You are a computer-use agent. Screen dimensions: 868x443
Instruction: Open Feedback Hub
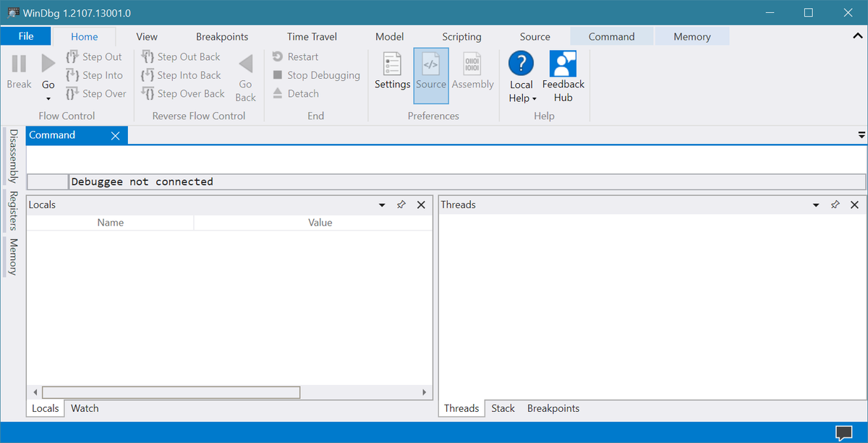tap(563, 77)
